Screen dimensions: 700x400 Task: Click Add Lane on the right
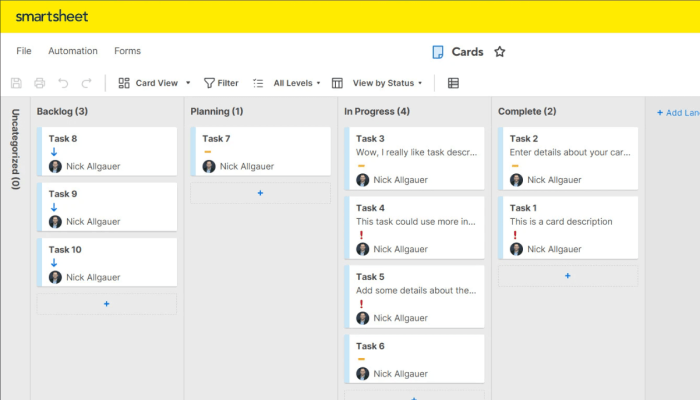coord(677,113)
